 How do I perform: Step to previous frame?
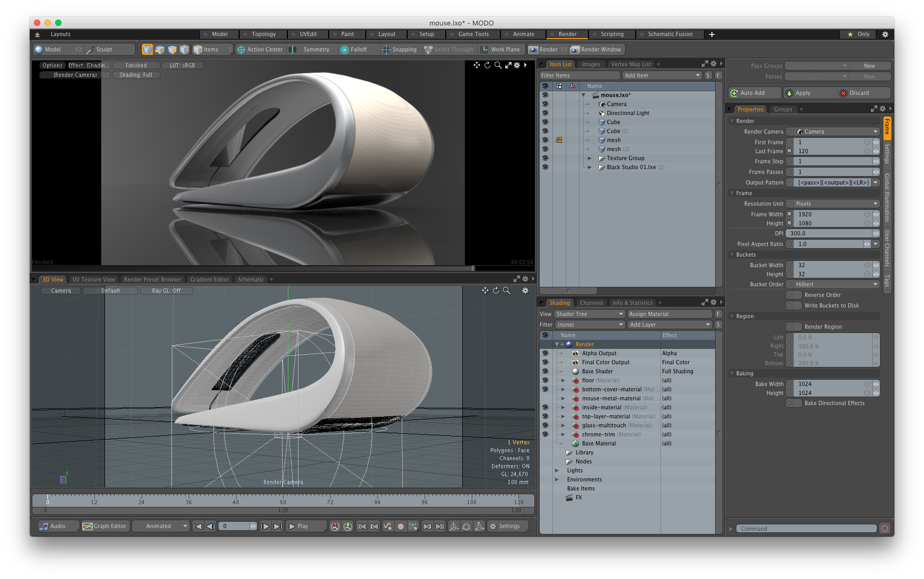point(210,526)
